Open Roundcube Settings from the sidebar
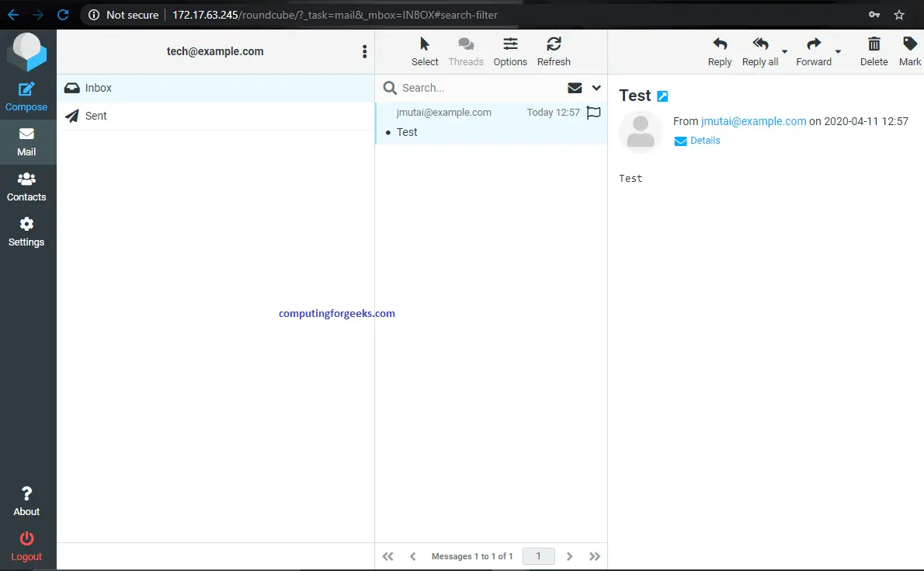Screen dimensions: 924x571 click(x=27, y=231)
